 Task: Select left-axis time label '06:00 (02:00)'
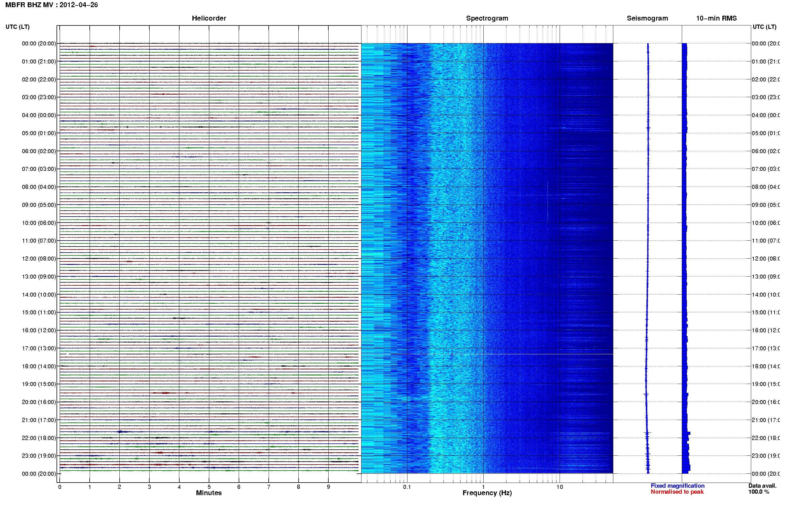click(x=39, y=151)
